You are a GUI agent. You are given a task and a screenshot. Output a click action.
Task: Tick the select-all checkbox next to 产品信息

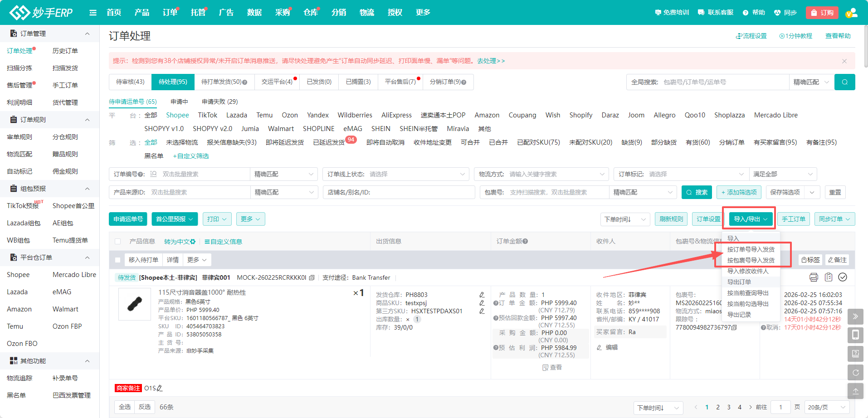pyautogui.click(x=118, y=242)
